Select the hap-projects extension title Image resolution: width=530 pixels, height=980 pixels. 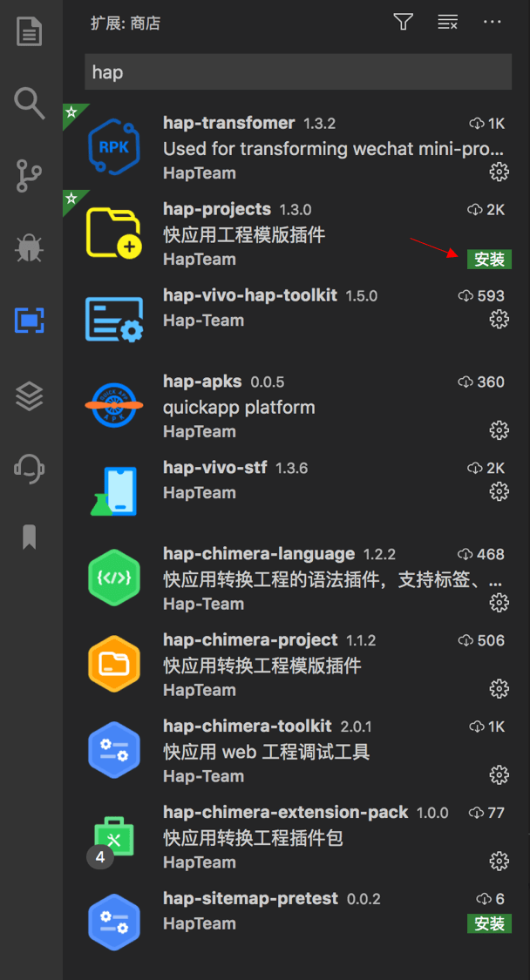(217, 209)
